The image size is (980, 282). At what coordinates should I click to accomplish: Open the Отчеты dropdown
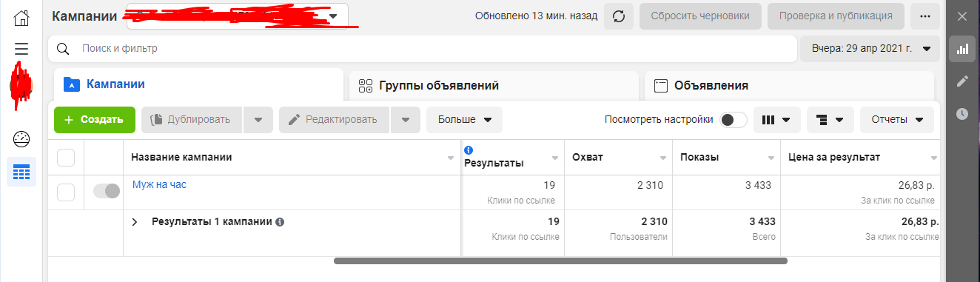(897, 120)
